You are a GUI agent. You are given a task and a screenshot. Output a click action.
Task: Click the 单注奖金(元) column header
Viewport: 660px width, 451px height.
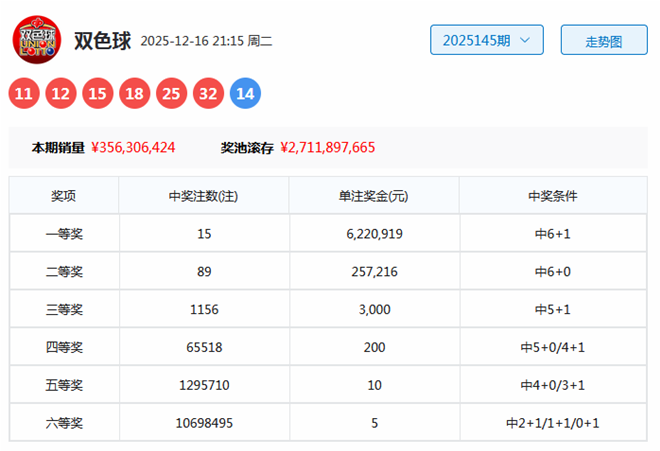[374, 196]
